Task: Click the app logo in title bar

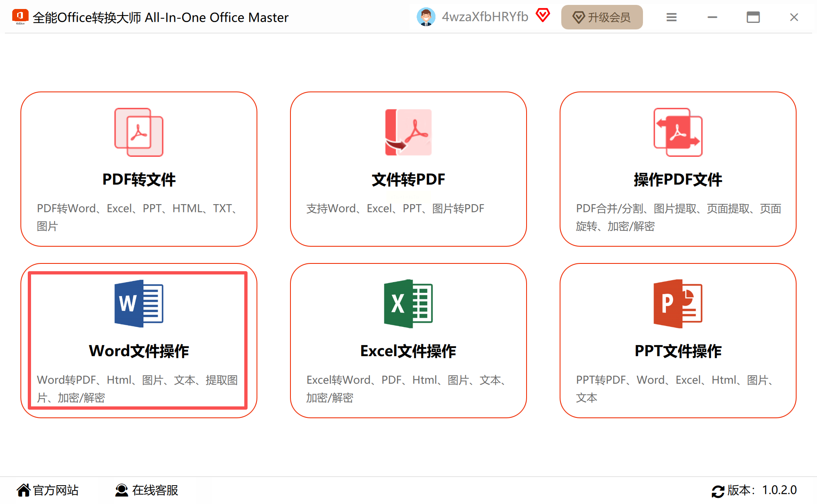Action: tap(20, 17)
